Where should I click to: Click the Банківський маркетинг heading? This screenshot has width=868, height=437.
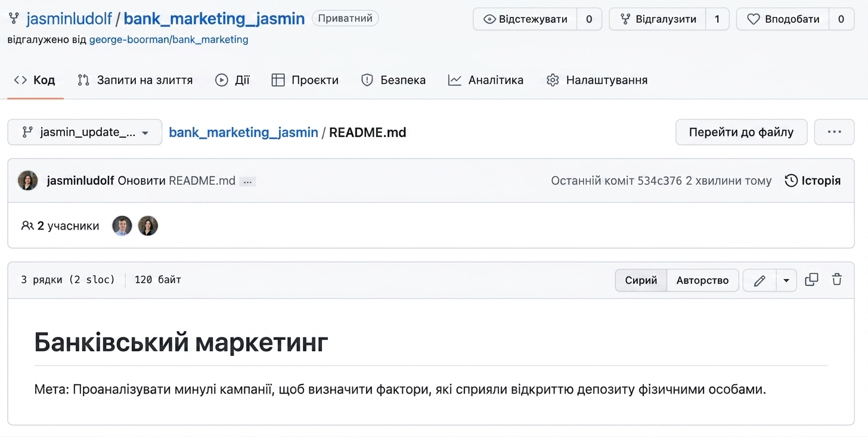tap(181, 342)
